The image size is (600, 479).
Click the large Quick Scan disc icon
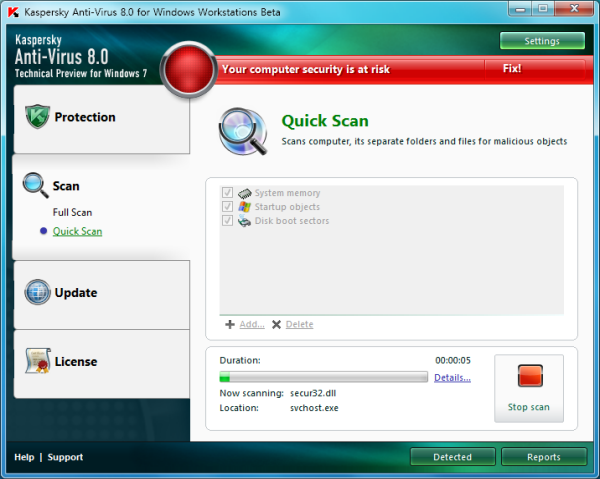243,131
